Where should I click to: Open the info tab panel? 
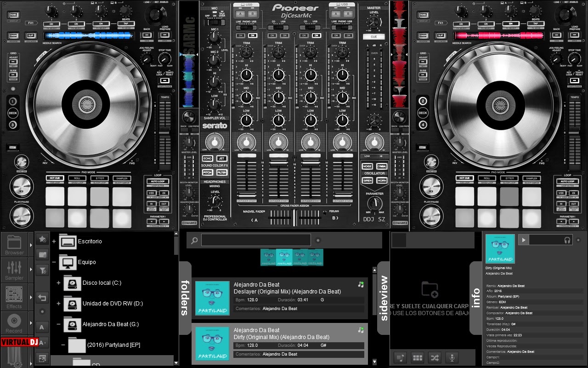pos(475,298)
